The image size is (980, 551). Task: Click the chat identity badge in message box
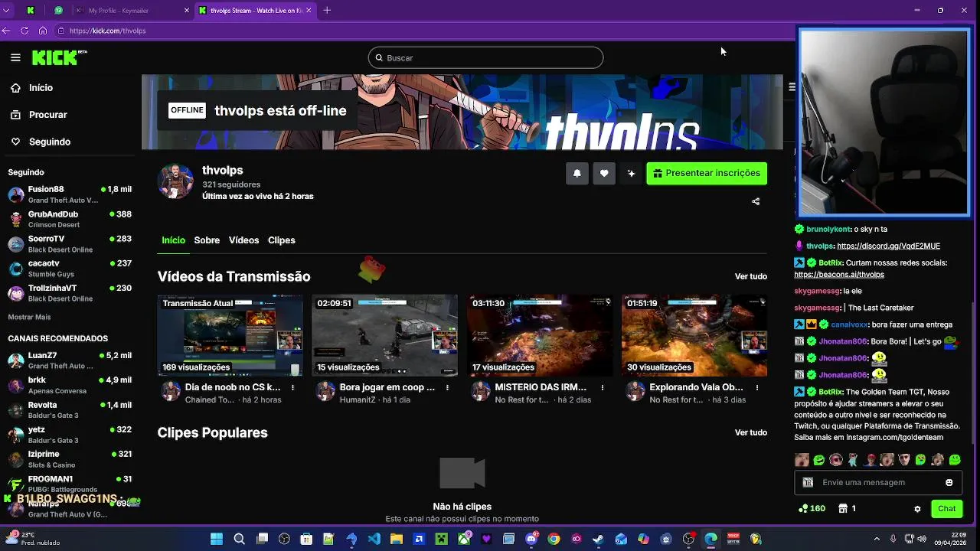(808, 483)
